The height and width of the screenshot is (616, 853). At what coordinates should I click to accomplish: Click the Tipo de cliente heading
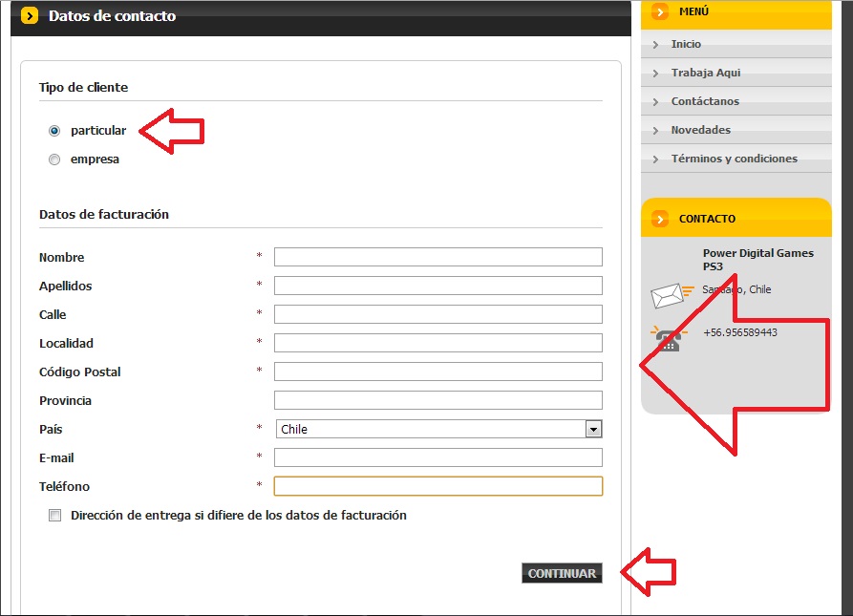tap(83, 88)
